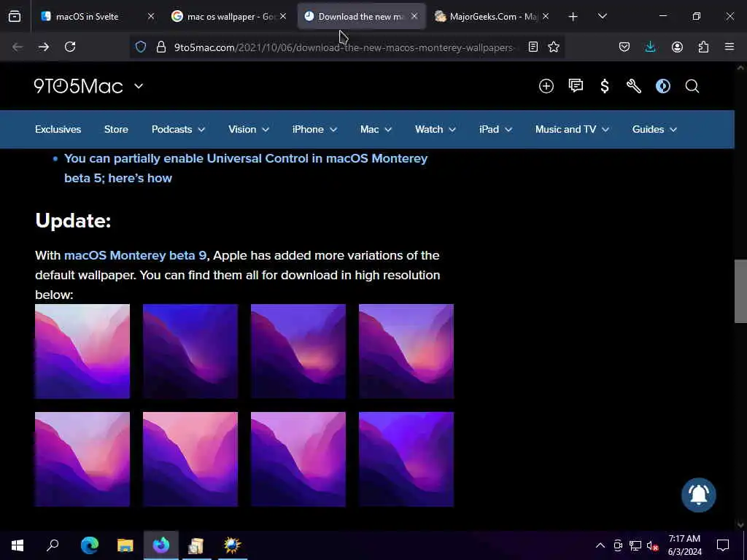Expand the 9to5Mac logo site dropdown
Image resolution: width=747 pixels, height=560 pixels.
point(138,86)
